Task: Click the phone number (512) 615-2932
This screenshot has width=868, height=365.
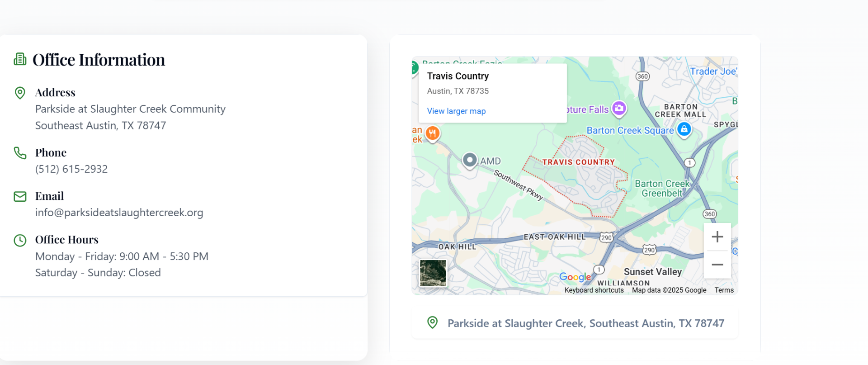Action: click(71, 169)
